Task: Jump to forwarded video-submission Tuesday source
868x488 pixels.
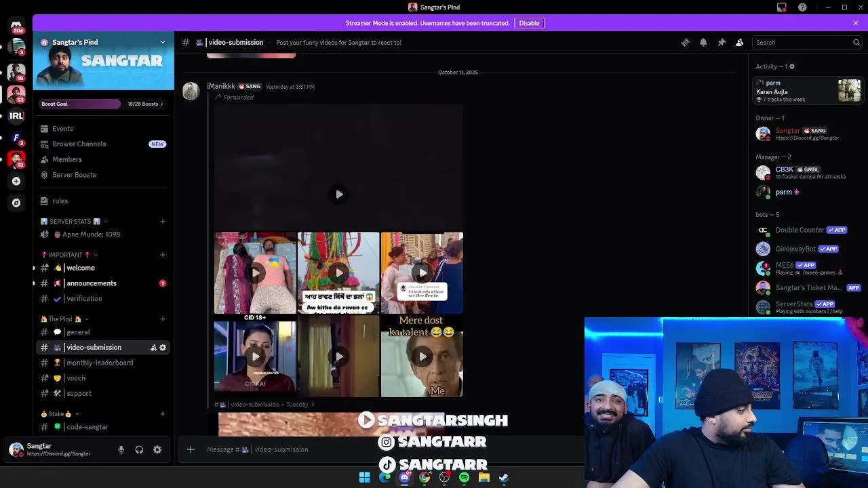Action: coord(264,405)
